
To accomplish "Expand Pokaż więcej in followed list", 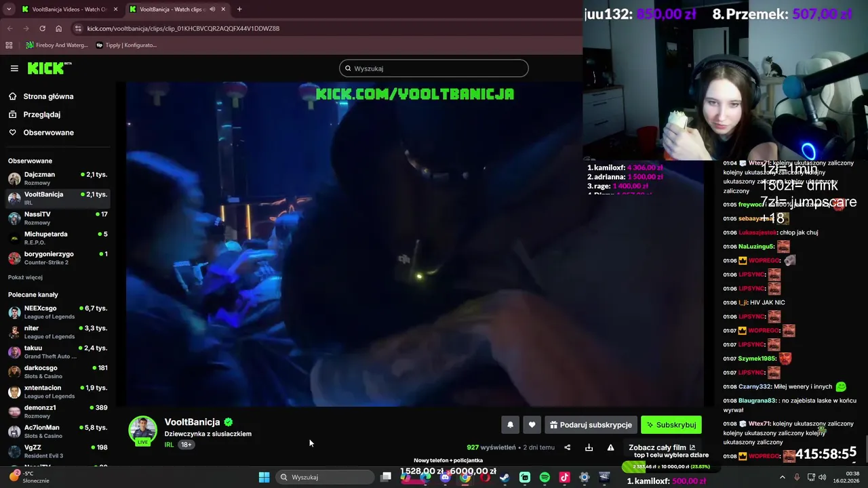I will 25,277.
